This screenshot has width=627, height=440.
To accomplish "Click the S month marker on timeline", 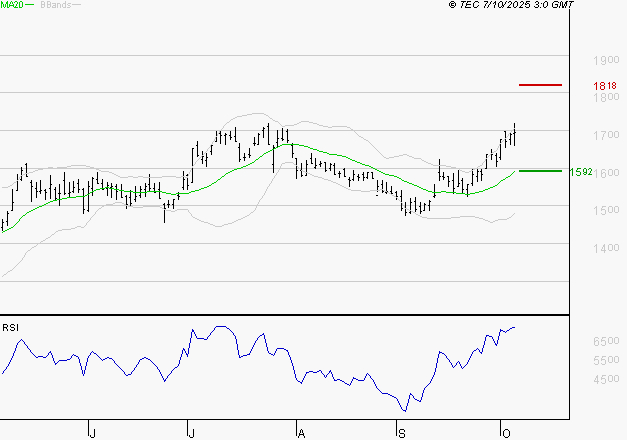I will pyautogui.click(x=401, y=432).
